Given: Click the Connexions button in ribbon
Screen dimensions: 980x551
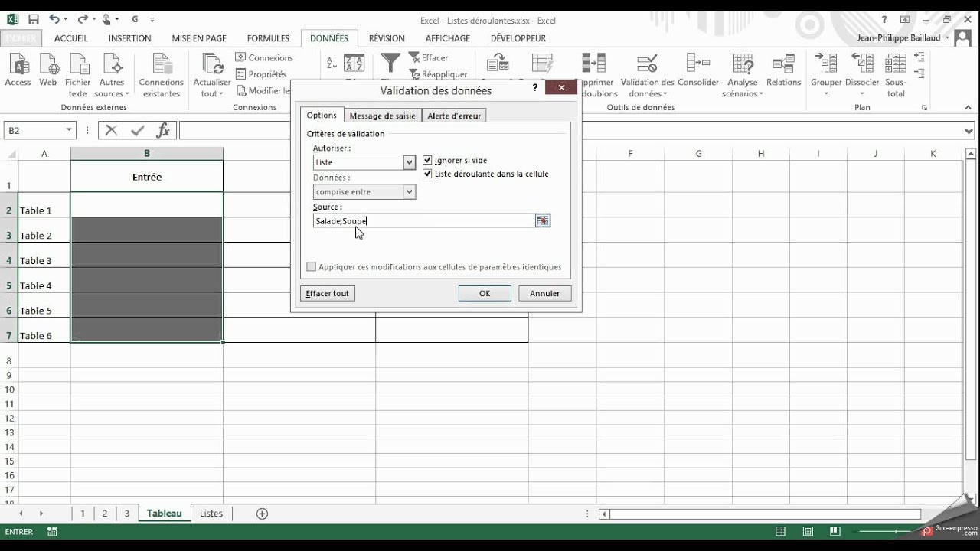Looking at the screenshot, I should pyautogui.click(x=263, y=57).
